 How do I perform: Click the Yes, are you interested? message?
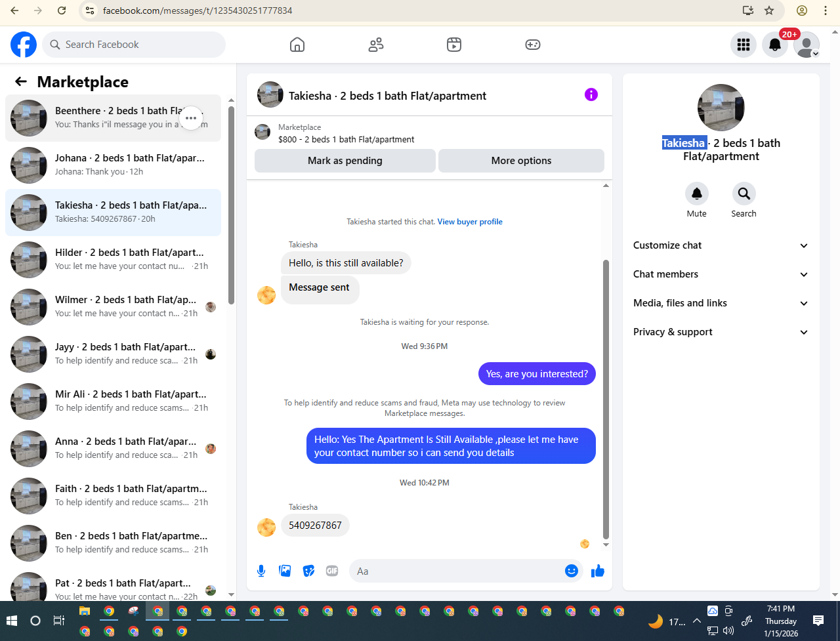coord(537,374)
